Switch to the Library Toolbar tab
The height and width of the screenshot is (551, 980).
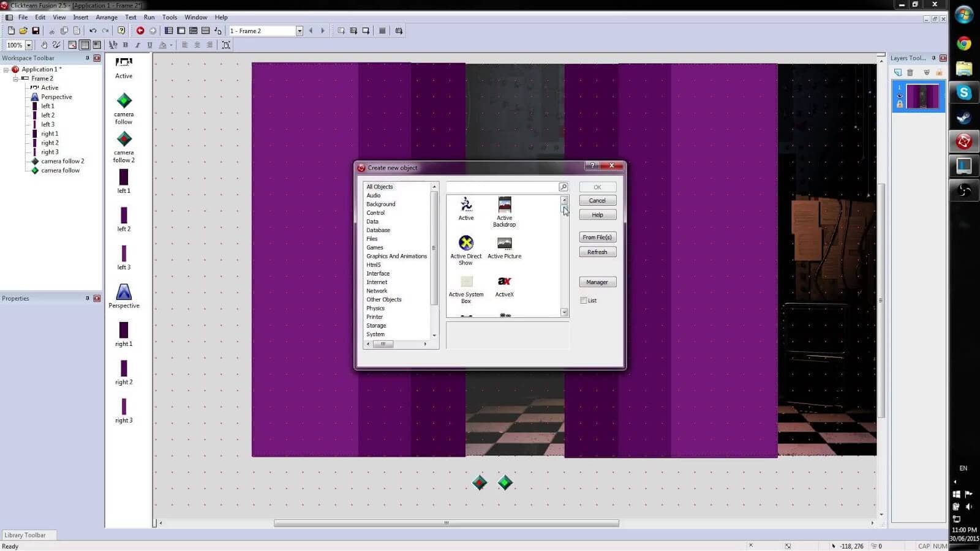click(25, 535)
